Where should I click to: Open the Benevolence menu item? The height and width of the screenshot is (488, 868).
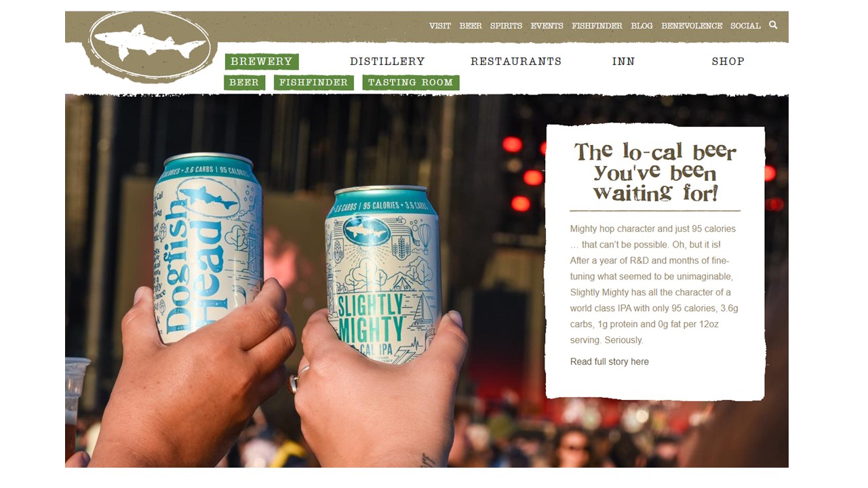(692, 26)
